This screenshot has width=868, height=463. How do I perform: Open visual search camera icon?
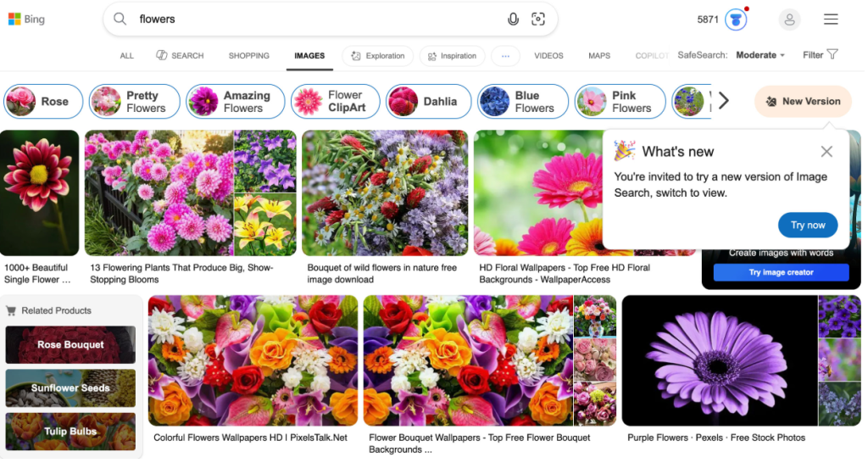537,20
